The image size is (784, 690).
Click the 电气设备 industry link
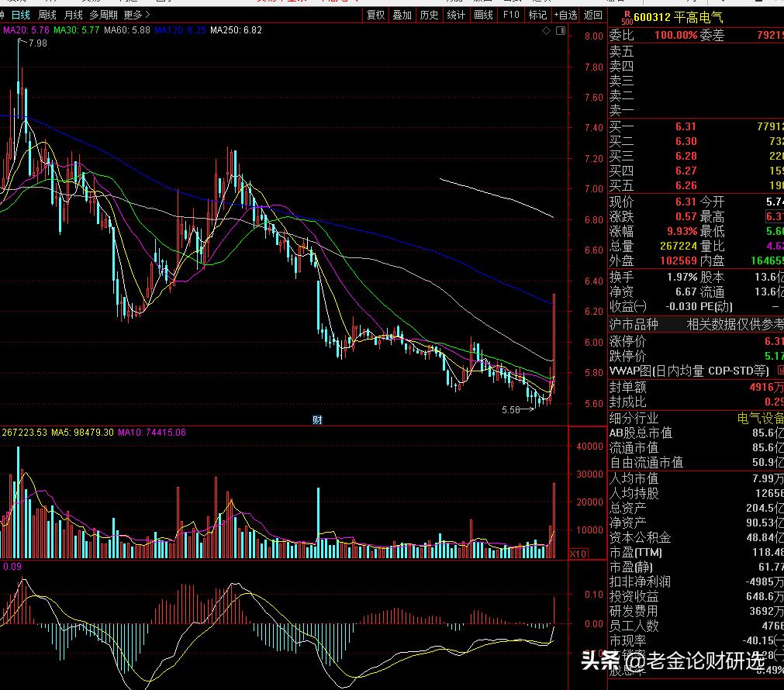[761, 419]
